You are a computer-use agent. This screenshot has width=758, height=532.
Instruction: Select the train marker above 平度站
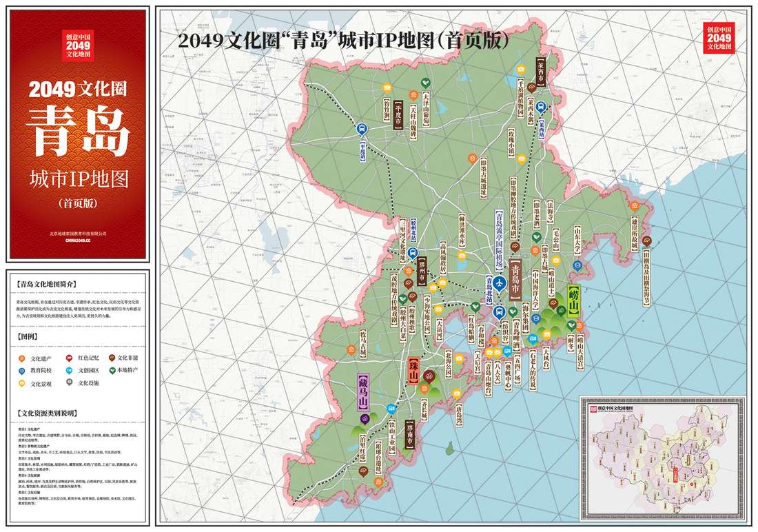tap(362, 129)
